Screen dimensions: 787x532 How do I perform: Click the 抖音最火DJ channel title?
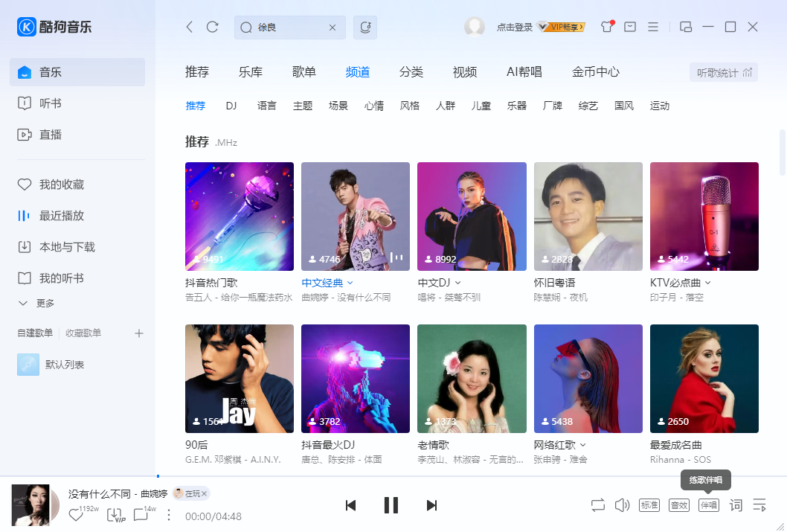(328, 445)
